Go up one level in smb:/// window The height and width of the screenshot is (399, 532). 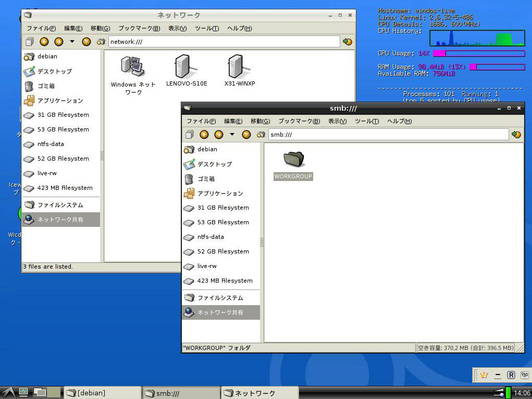pos(246,135)
